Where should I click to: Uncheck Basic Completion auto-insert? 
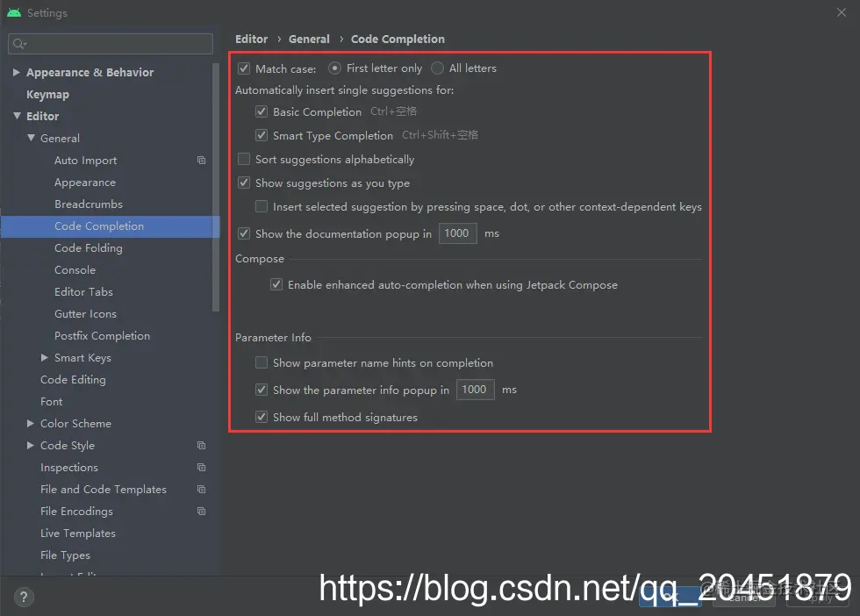(262, 112)
